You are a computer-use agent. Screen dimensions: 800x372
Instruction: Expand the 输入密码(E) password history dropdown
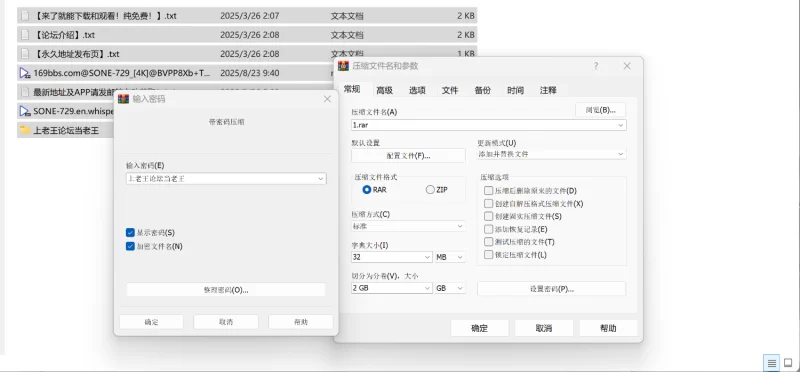320,179
